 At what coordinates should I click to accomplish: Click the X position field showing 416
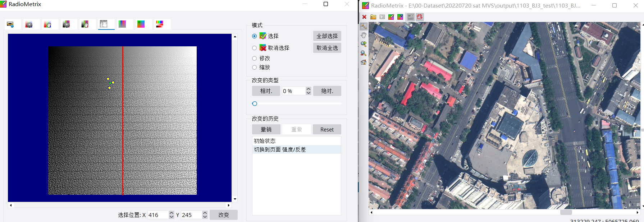pos(158,215)
